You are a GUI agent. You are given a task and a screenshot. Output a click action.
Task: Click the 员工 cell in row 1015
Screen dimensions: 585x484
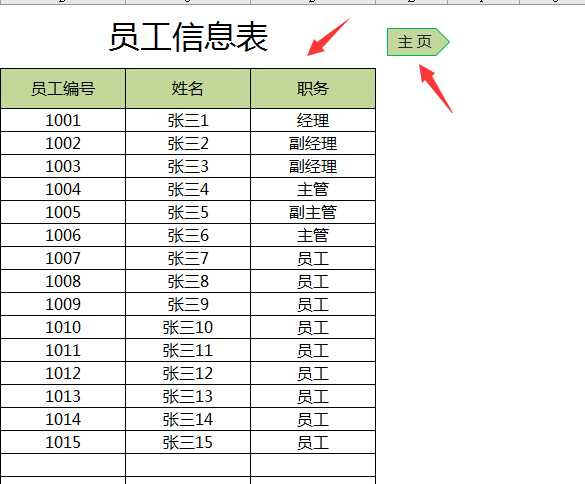[313, 442]
